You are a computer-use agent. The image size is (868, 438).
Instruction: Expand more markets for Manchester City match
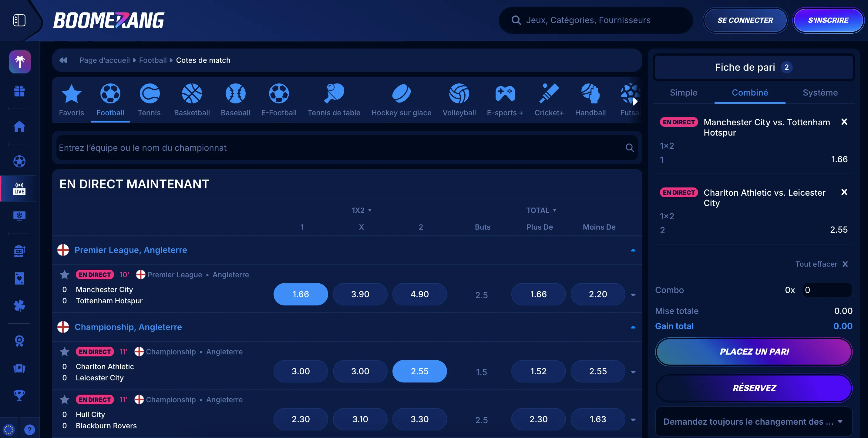click(633, 294)
